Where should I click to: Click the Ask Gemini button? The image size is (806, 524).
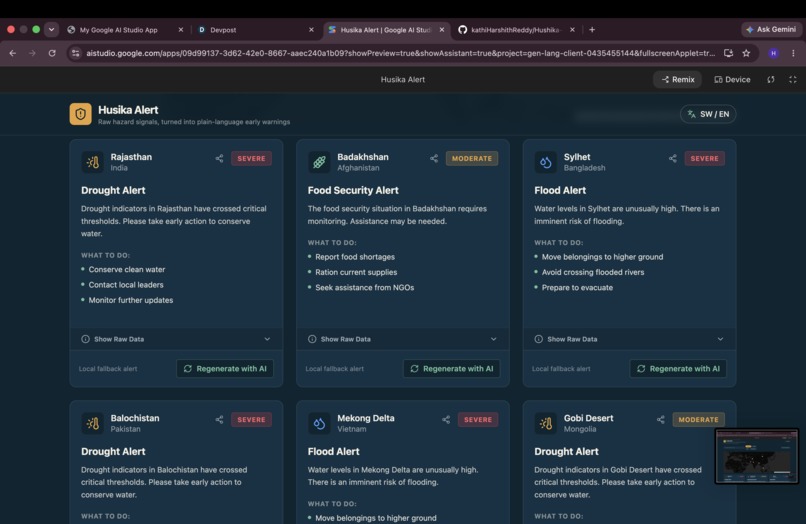(772, 29)
